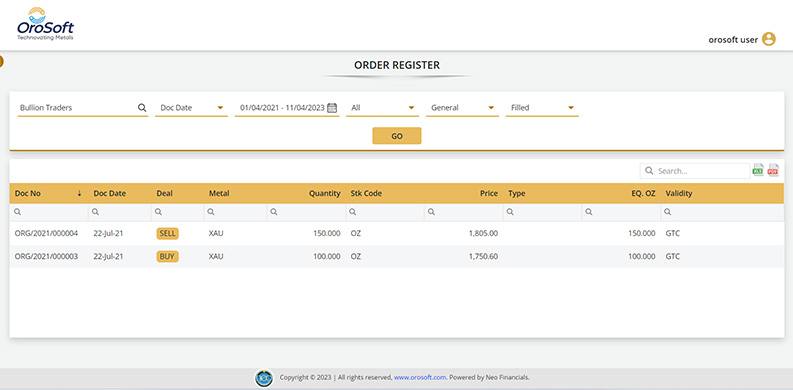Click the Deal column filter magnifier
This screenshot has height=390, width=793.
click(158, 212)
